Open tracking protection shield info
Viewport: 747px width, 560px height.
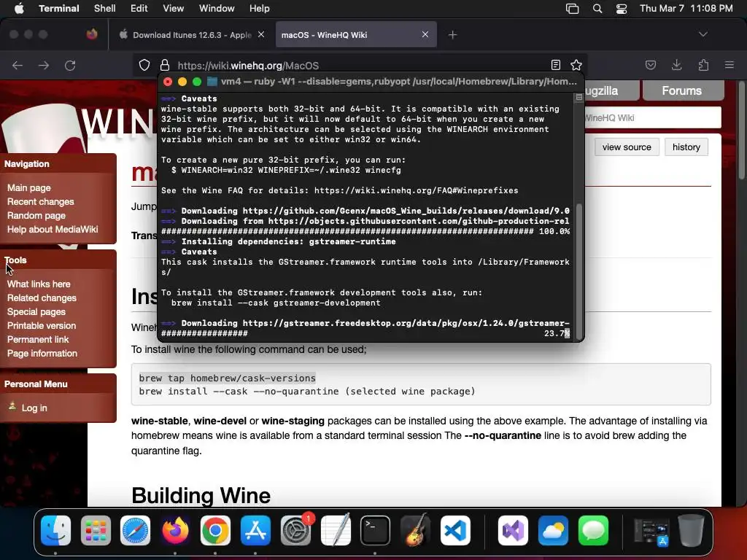click(144, 65)
